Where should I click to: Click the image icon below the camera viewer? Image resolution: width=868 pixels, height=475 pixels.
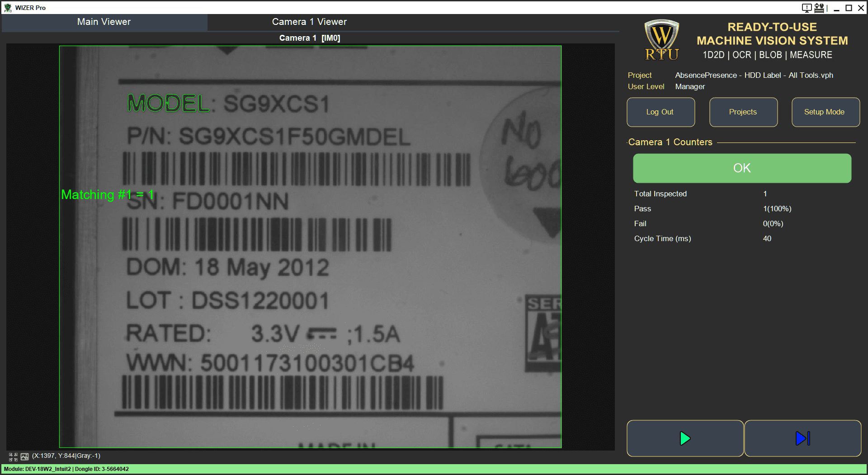24,456
